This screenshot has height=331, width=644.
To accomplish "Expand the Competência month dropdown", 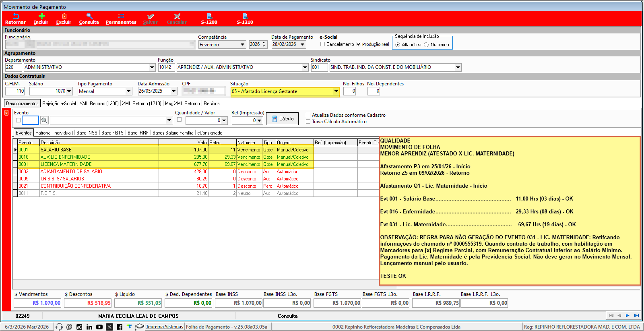I will click(x=242, y=45).
